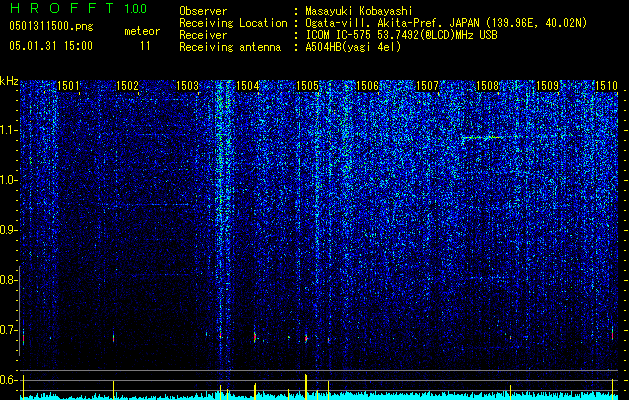Click the A504HB(yagi 4el) antenna text
The height and width of the screenshot is (400, 629).
(353, 47)
